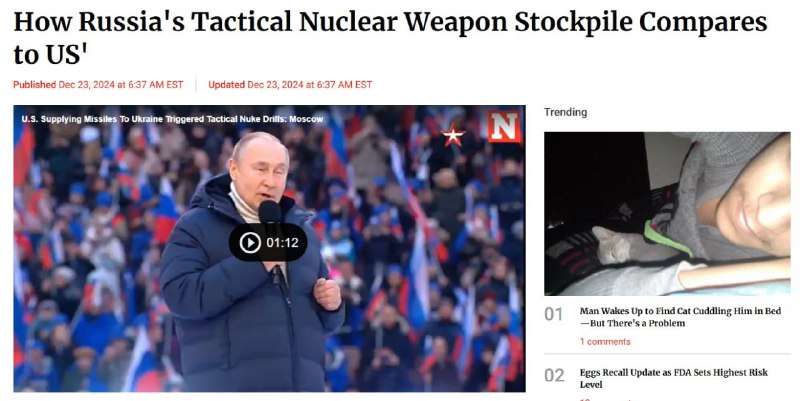Click the Published date text
Screen dimensions: 800x401
pos(98,85)
